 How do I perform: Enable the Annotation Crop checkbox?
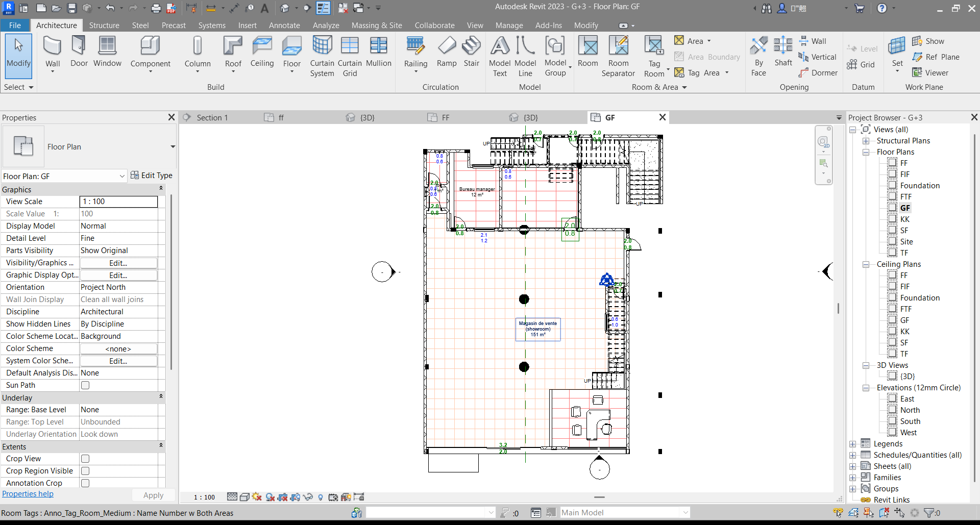[x=85, y=483]
